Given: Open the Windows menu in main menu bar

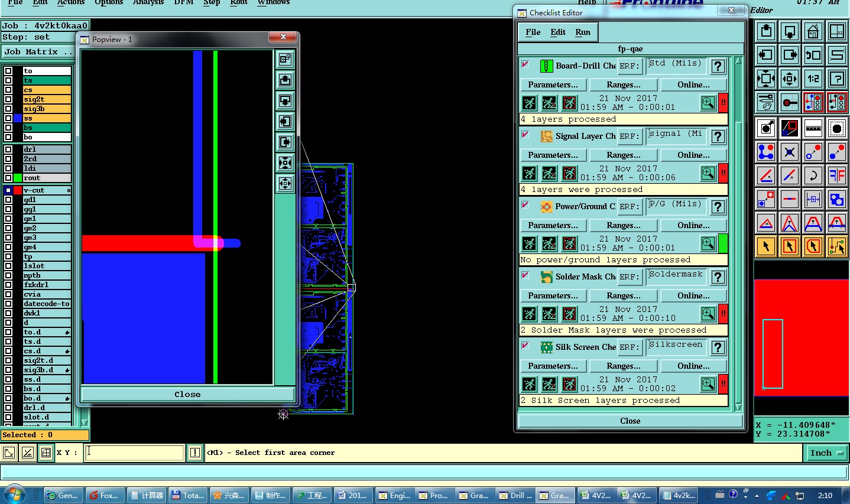Looking at the screenshot, I should [274, 2].
